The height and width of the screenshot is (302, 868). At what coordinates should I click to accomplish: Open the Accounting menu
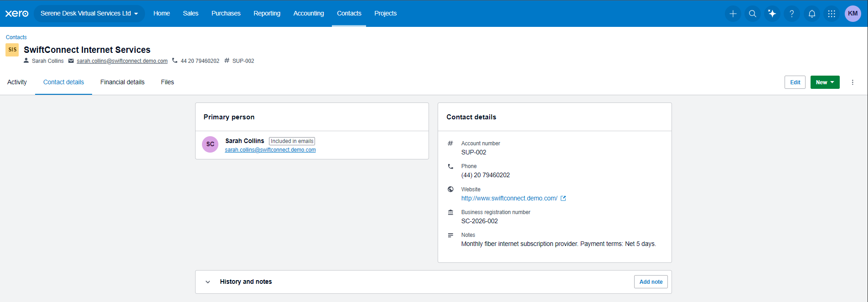pos(309,14)
